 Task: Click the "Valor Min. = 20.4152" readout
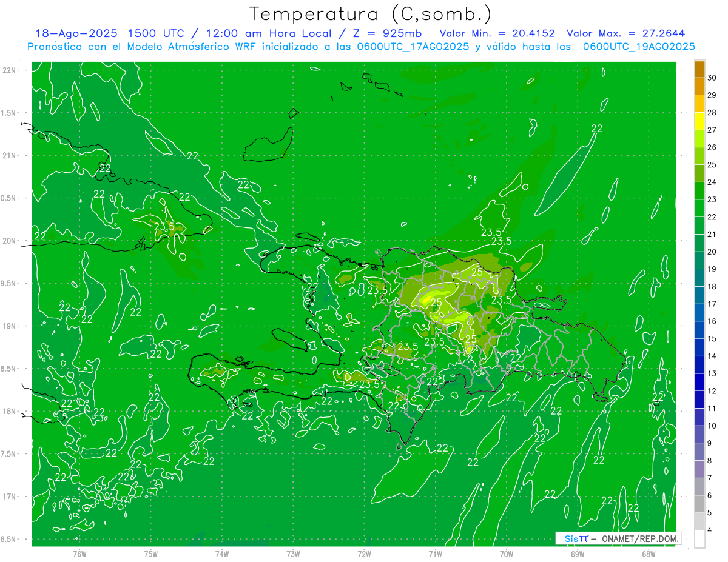pos(496,33)
